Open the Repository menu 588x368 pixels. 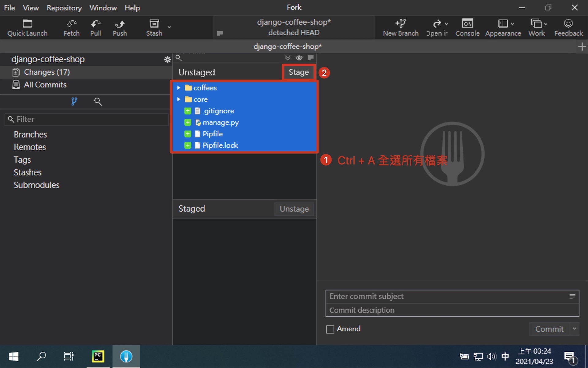coord(64,8)
